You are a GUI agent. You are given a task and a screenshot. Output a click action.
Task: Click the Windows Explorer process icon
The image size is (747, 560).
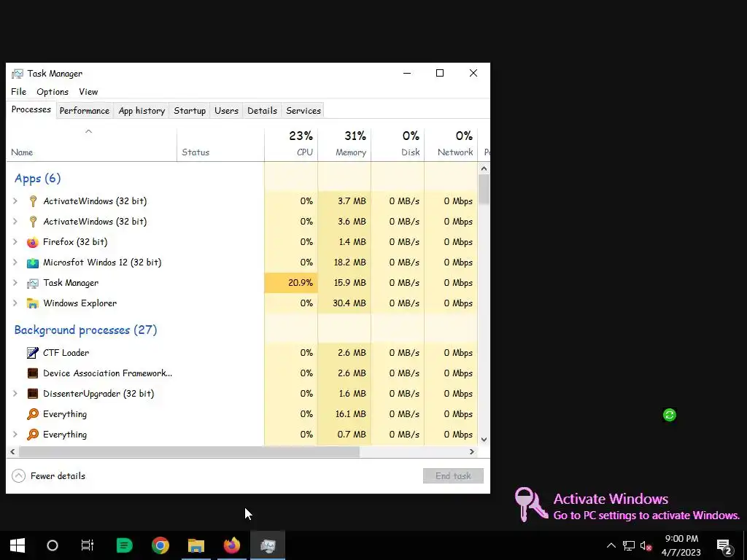(32, 303)
